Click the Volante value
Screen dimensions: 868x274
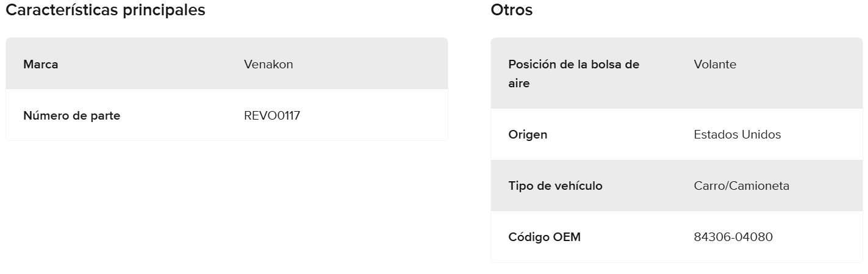[x=715, y=64]
